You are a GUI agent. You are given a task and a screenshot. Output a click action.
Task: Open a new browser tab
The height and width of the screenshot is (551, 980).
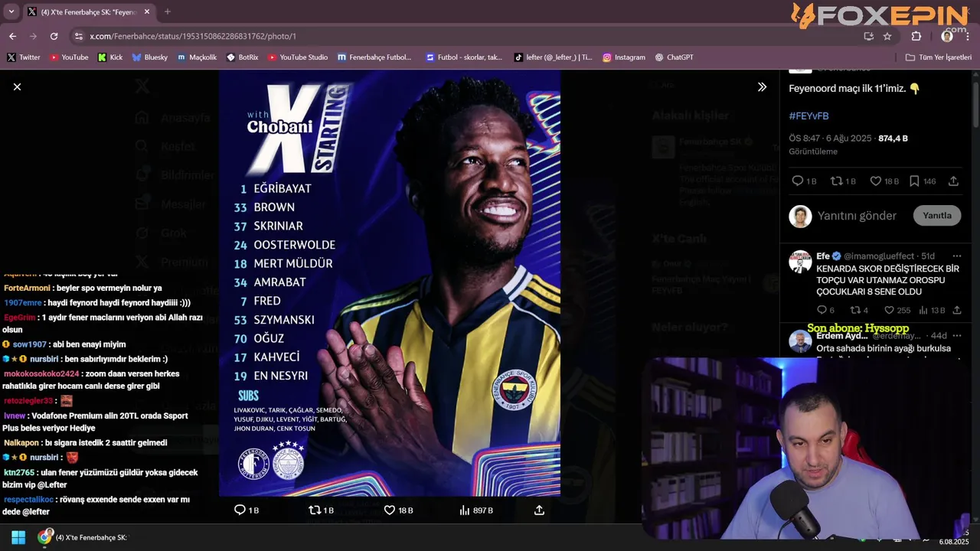pyautogui.click(x=167, y=11)
